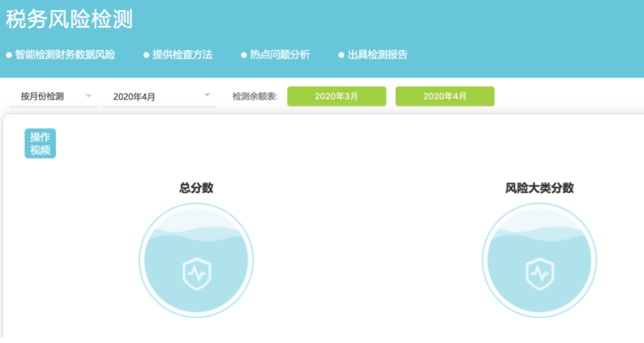Click the 检测余额表: label

(255, 96)
